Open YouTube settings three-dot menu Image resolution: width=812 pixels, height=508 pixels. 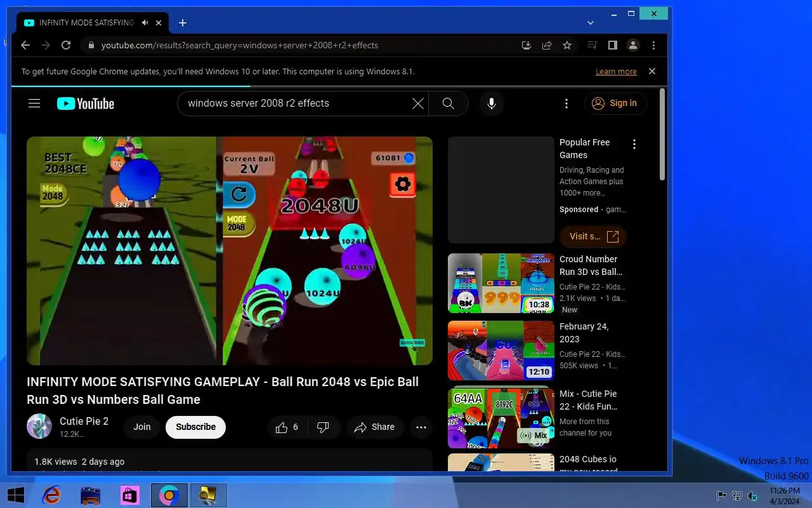pos(566,104)
